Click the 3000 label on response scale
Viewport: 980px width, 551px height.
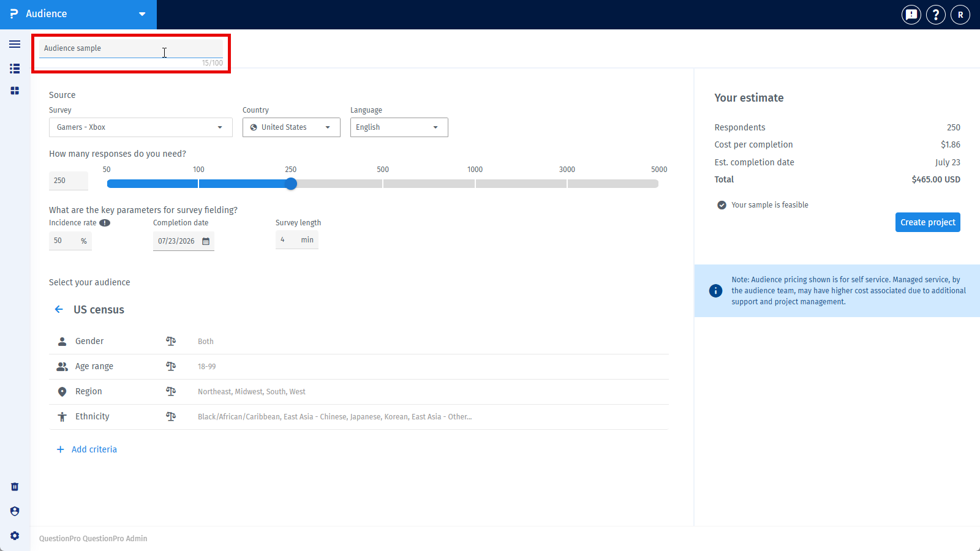(x=567, y=170)
